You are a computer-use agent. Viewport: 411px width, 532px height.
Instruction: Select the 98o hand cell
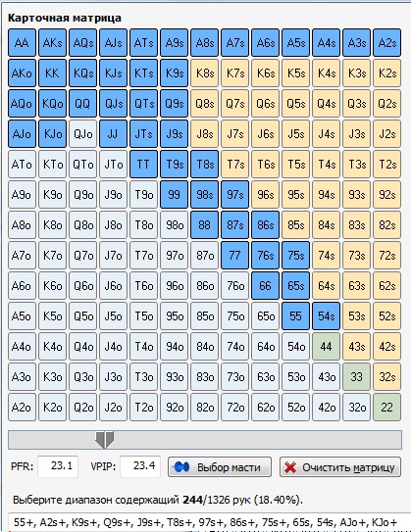pos(174,225)
